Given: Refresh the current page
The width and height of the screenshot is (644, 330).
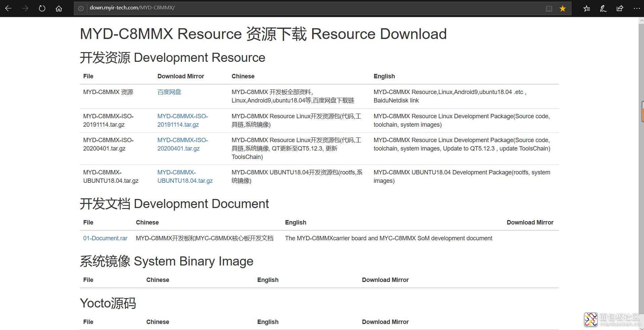Looking at the screenshot, I should tap(42, 8).
